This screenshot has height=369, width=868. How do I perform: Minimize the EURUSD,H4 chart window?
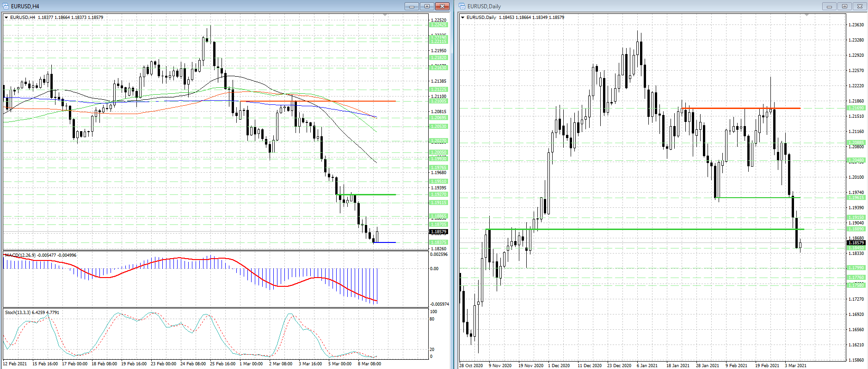pyautogui.click(x=412, y=6)
